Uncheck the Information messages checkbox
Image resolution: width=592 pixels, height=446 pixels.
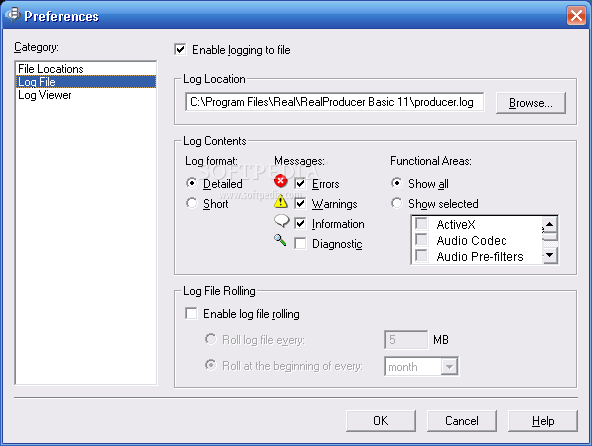tap(300, 224)
